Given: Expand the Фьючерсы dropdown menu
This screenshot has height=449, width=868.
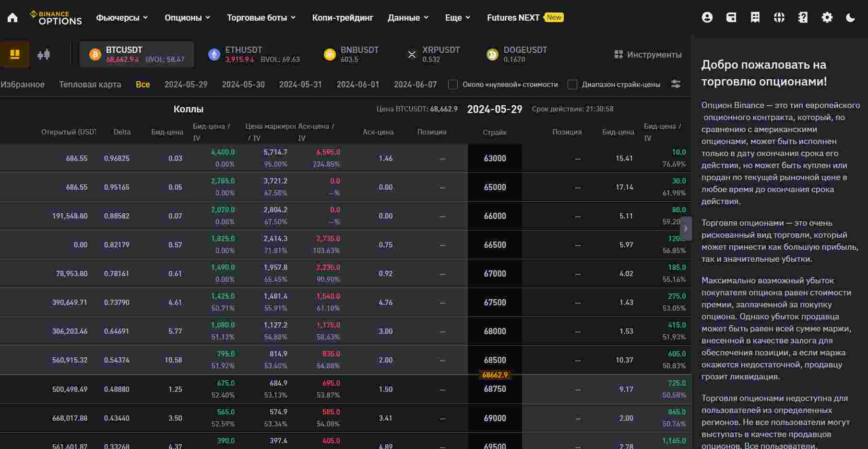Looking at the screenshot, I should pyautogui.click(x=122, y=18).
